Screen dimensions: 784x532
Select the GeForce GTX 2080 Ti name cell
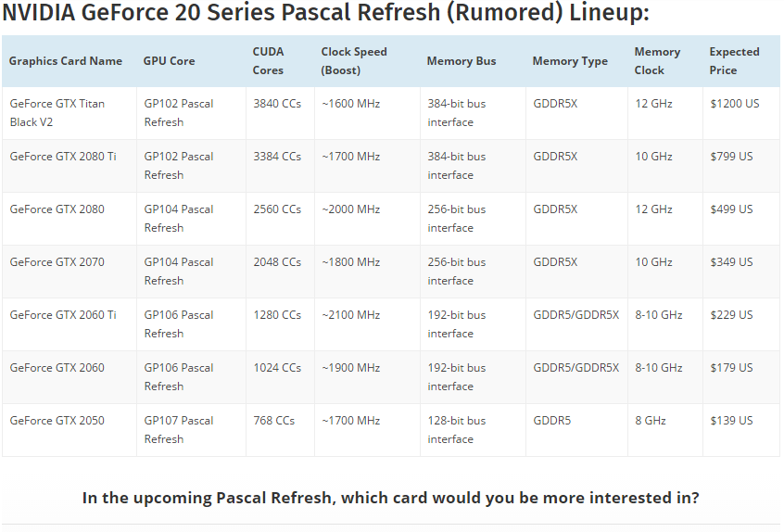(x=63, y=157)
